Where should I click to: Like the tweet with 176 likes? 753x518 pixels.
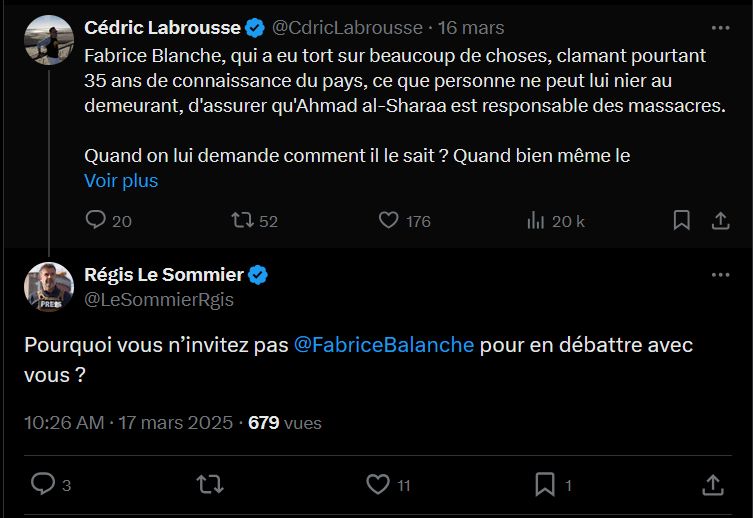coord(390,220)
